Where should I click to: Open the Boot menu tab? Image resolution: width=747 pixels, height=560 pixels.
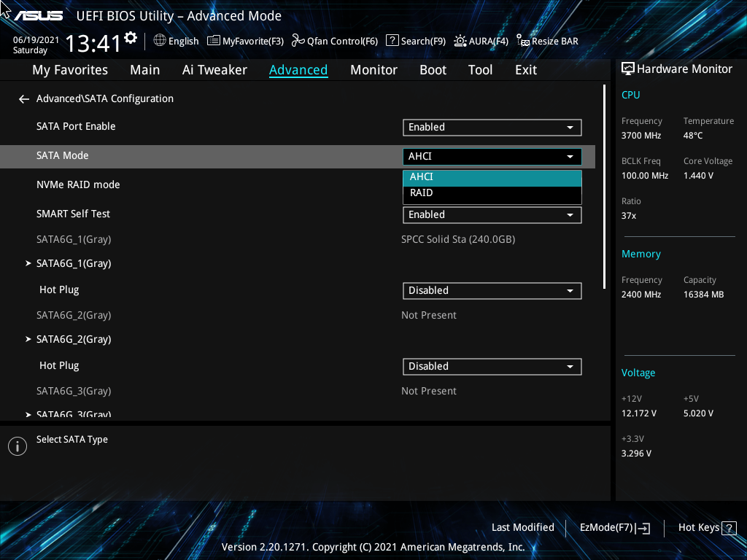click(433, 69)
